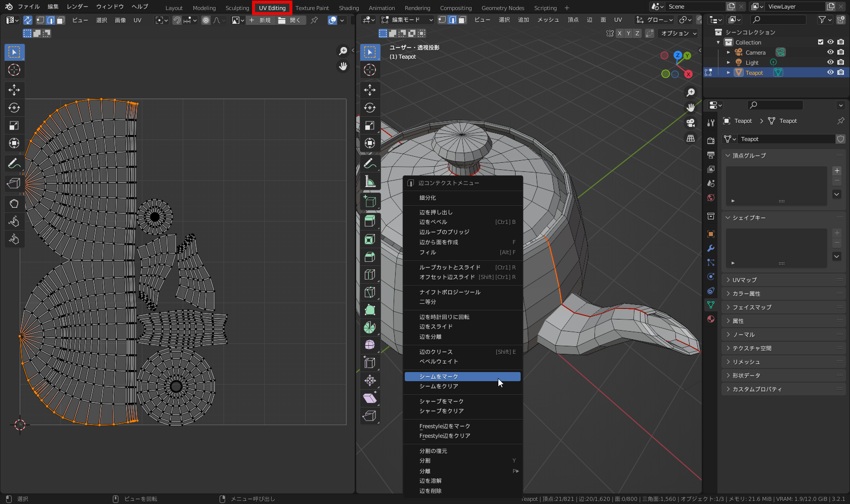Select the Measure tool in the 3D viewport toolbar
This screenshot has height=504, width=850.
click(370, 180)
